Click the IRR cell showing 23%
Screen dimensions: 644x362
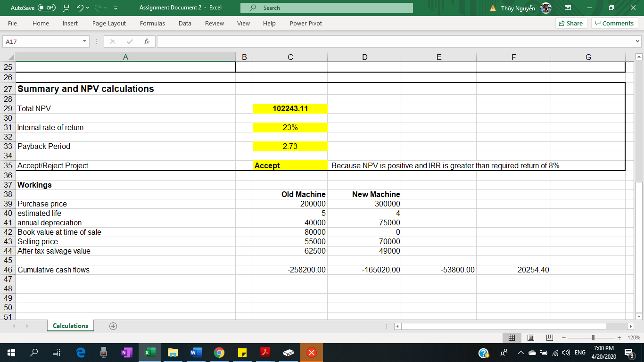(290, 127)
